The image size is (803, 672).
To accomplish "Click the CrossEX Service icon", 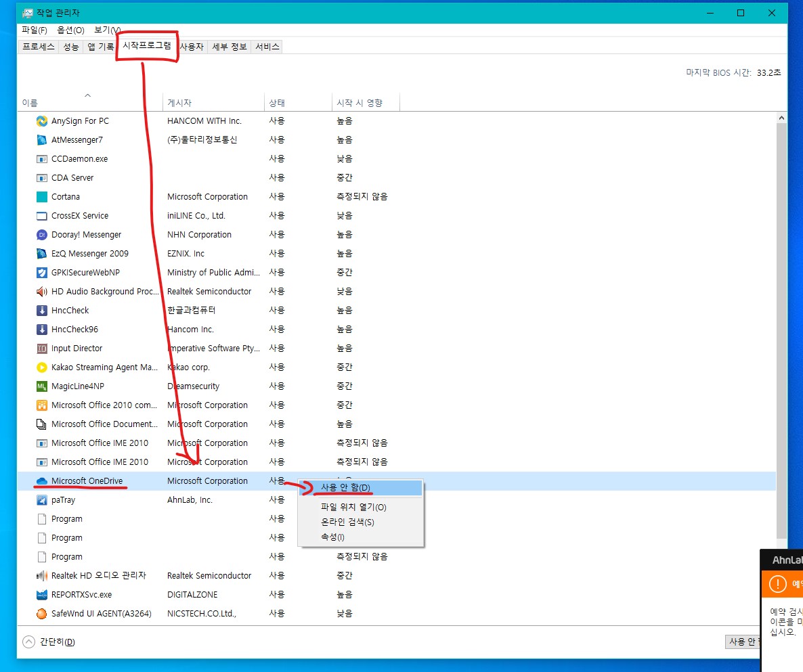I will click(x=41, y=216).
